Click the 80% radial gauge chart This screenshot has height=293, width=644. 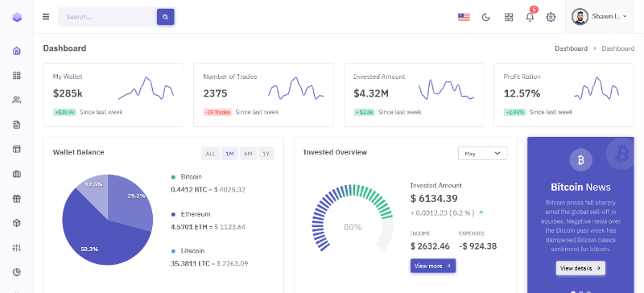pos(353,218)
